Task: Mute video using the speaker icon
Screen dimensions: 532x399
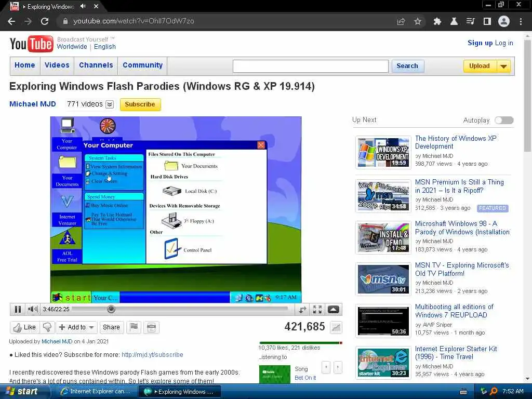Action: click(x=33, y=309)
